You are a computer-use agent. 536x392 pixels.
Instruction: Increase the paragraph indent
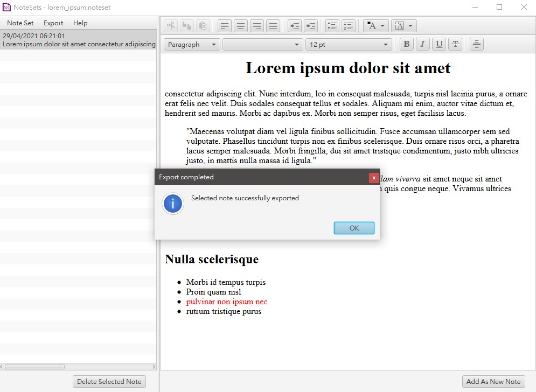tap(311, 26)
